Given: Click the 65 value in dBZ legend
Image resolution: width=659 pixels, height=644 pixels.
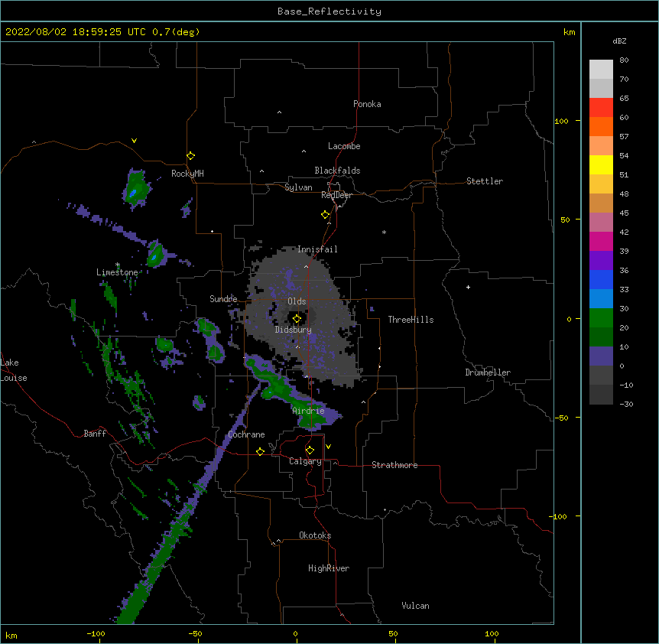Looking at the screenshot, I should coord(624,99).
